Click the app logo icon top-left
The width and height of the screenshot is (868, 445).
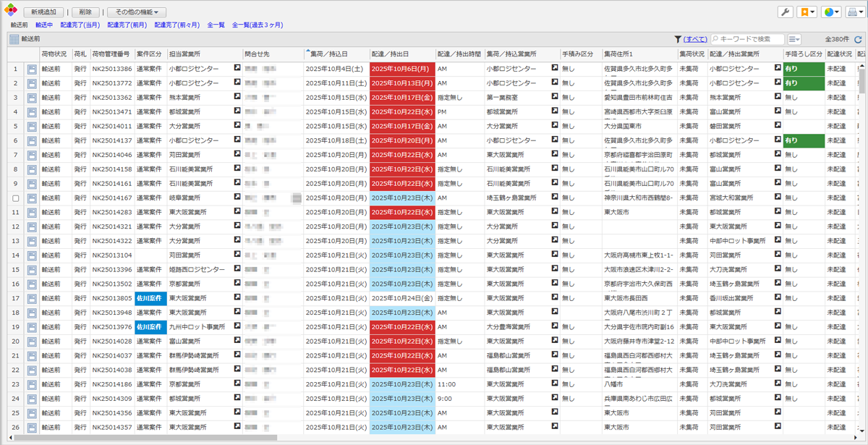[x=9, y=11]
